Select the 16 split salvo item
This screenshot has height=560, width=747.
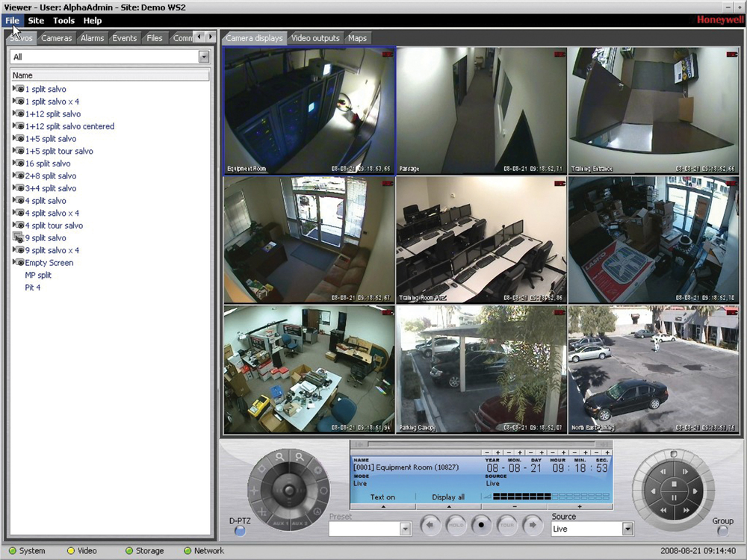point(48,164)
